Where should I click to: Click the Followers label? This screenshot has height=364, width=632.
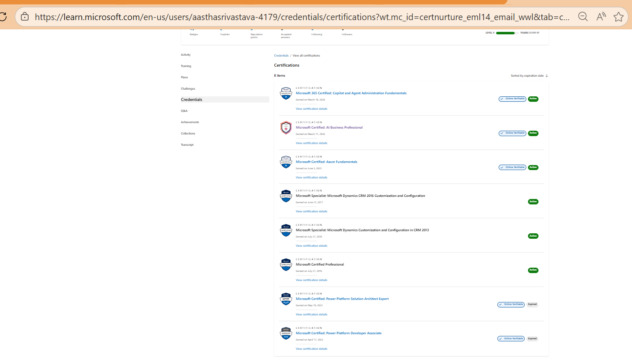(347, 34)
